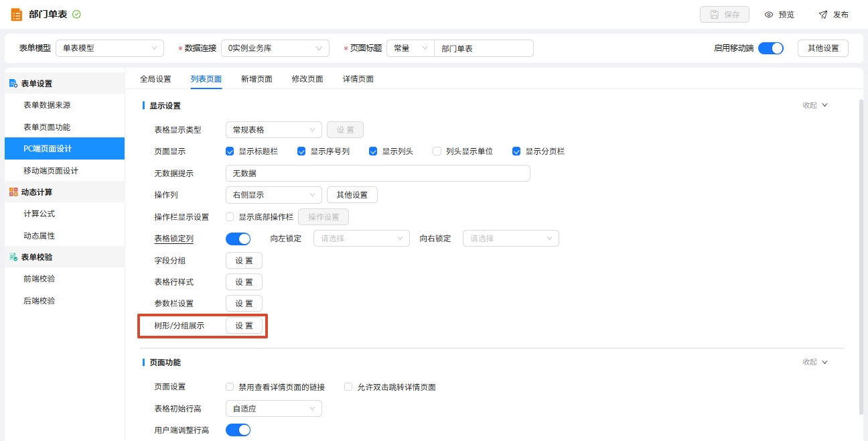Click the 页面标题 text input

484,48
